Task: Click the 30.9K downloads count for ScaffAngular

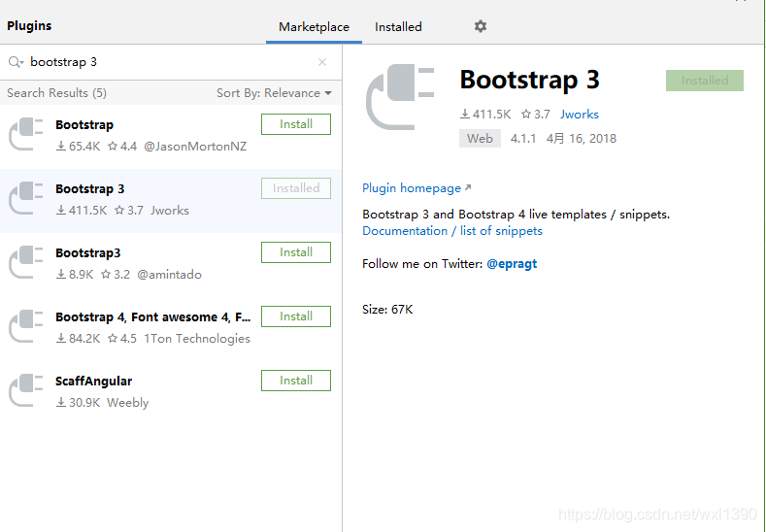Action: [79, 403]
